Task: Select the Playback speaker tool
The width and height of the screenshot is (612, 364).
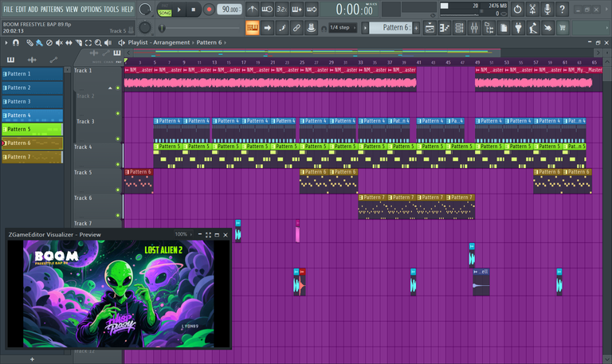Action: (108, 42)
